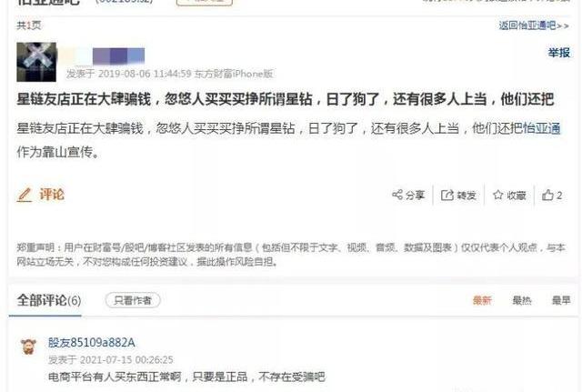Click the star favorite icon
582x392 pixels.
(x=497, y=195)
